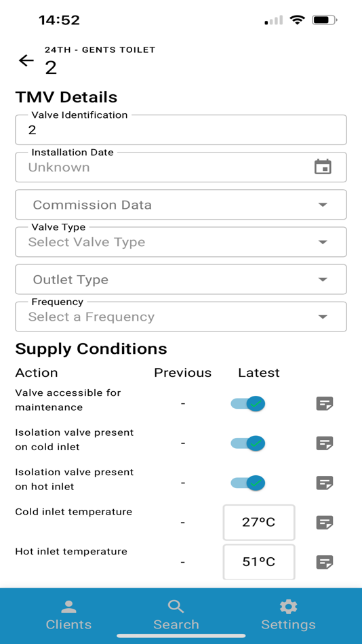The width and height of the screenshot is (362, 644).
Task: Switch to the Clients tab
Action: pos(68,615)
